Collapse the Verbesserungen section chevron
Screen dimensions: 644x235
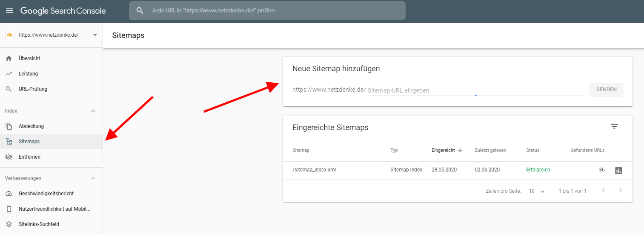[x=93, y=178]
